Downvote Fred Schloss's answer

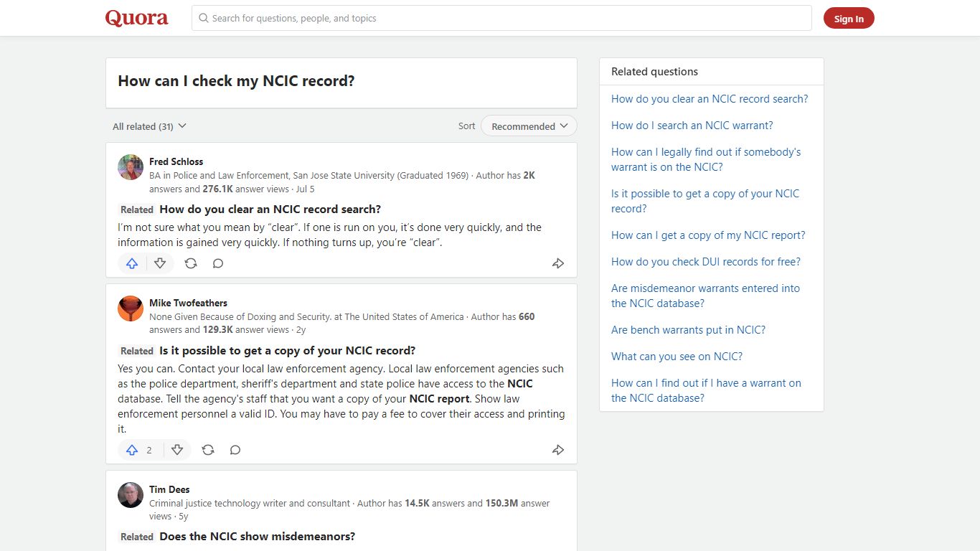tap(160, 263)
